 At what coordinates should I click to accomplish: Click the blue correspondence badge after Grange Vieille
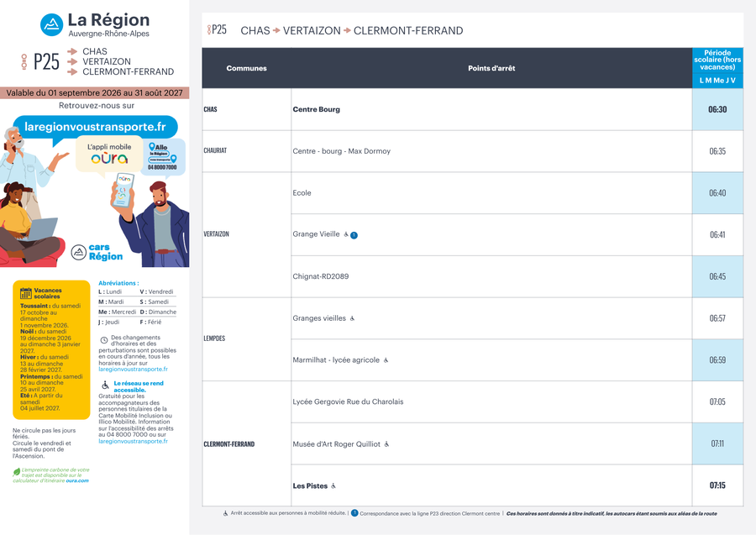(x=354, y=235)
